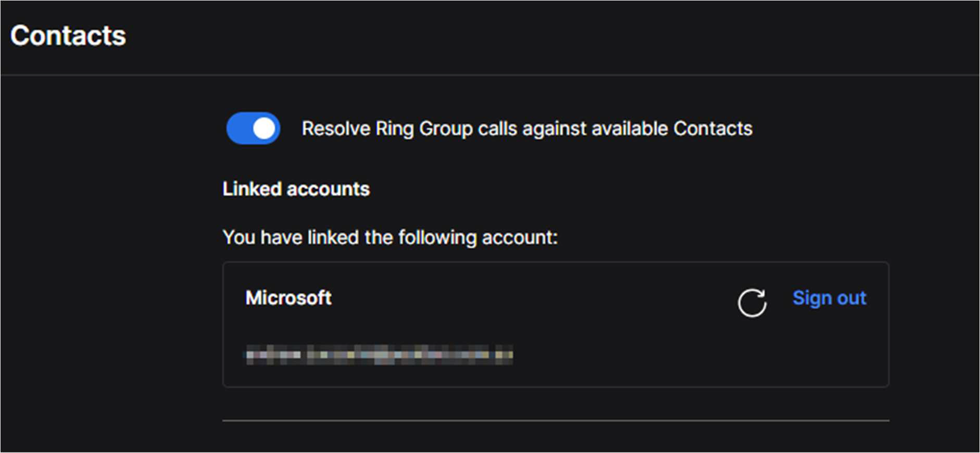The image size is (980, 453).
Task: Resync contacts using the circular arrow icon
Action: pyautogui.click(x=752, y=302)
